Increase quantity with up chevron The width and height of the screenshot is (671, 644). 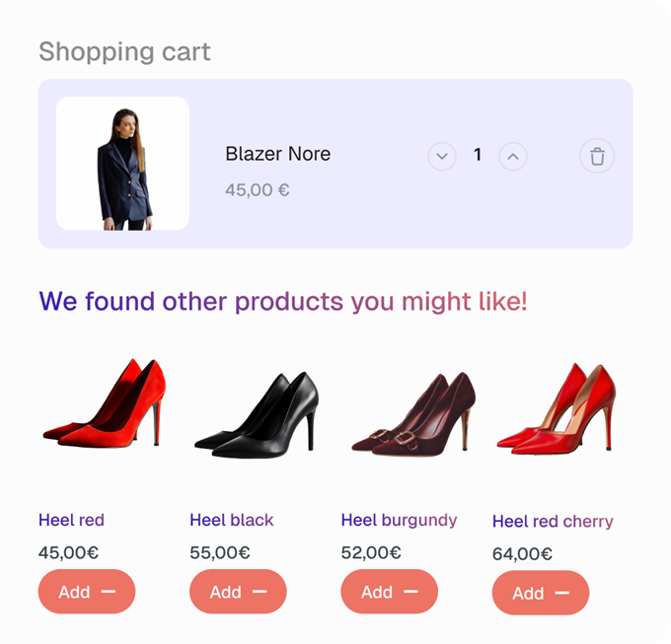click(x=513, y=156)
